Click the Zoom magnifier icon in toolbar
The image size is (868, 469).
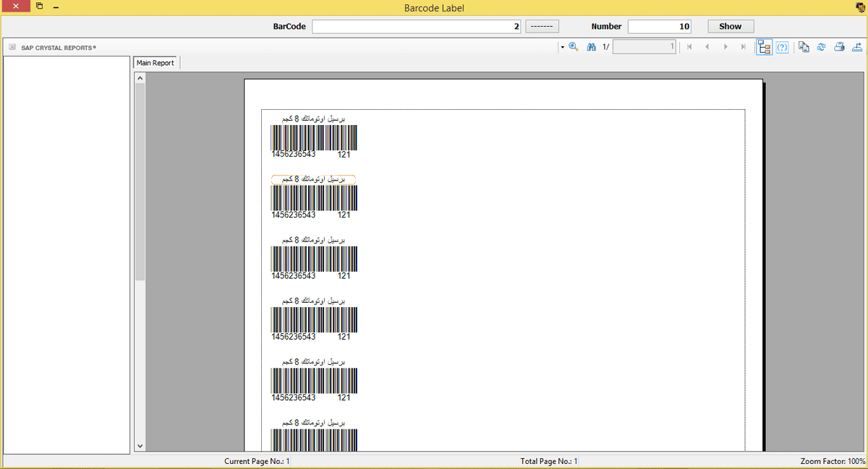pos(574,47)
